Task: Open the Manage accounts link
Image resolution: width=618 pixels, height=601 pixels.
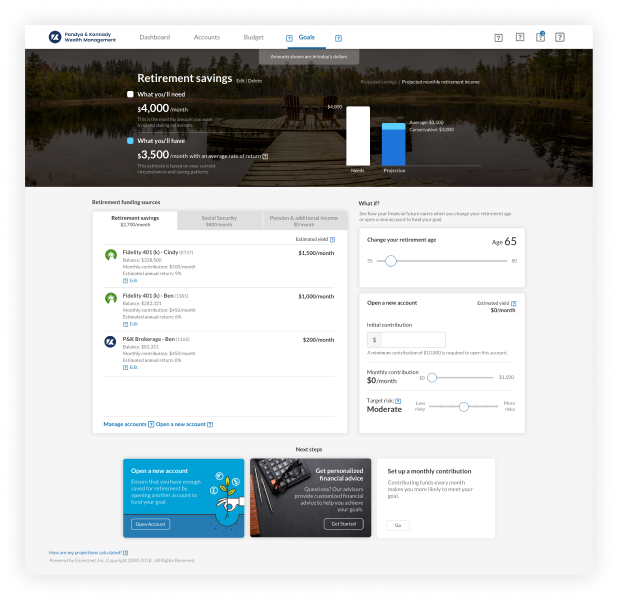Action: click(124, 425)
